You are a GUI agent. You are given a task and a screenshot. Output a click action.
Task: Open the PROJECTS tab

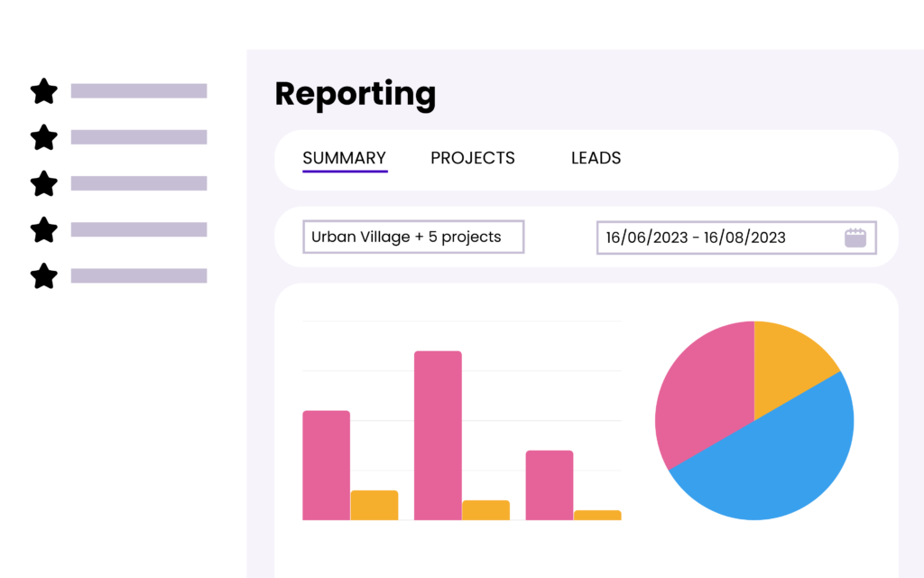tap(472, 158)
